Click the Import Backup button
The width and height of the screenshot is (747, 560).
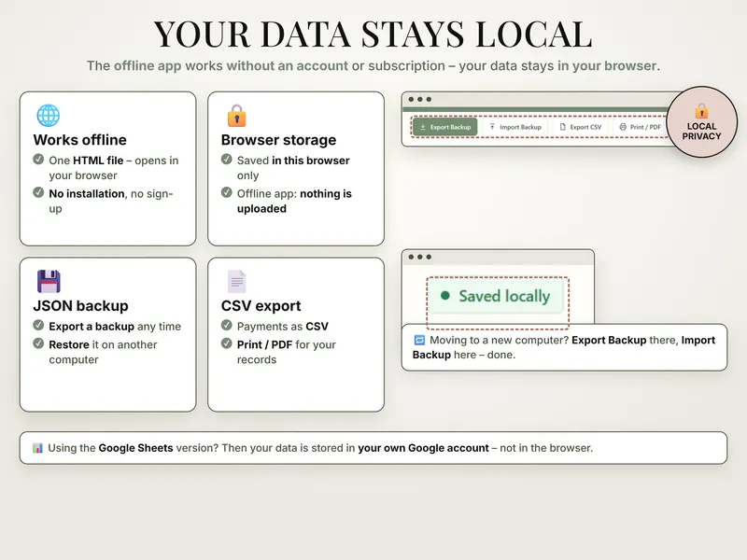(515, 127)
